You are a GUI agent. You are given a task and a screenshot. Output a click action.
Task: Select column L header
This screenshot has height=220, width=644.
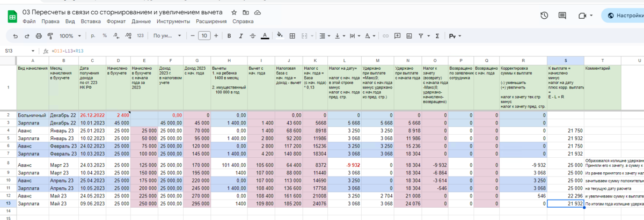[x=344, y=60]
